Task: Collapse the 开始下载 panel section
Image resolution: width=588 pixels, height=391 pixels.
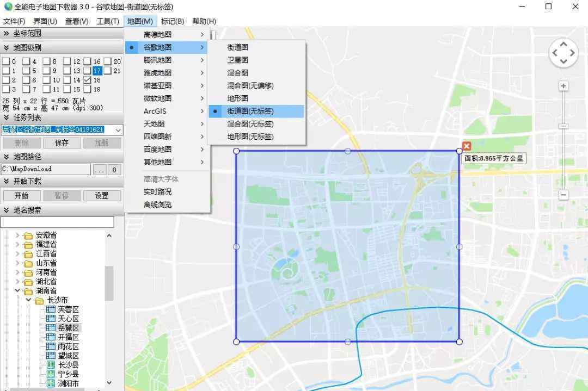Action: 7,181
